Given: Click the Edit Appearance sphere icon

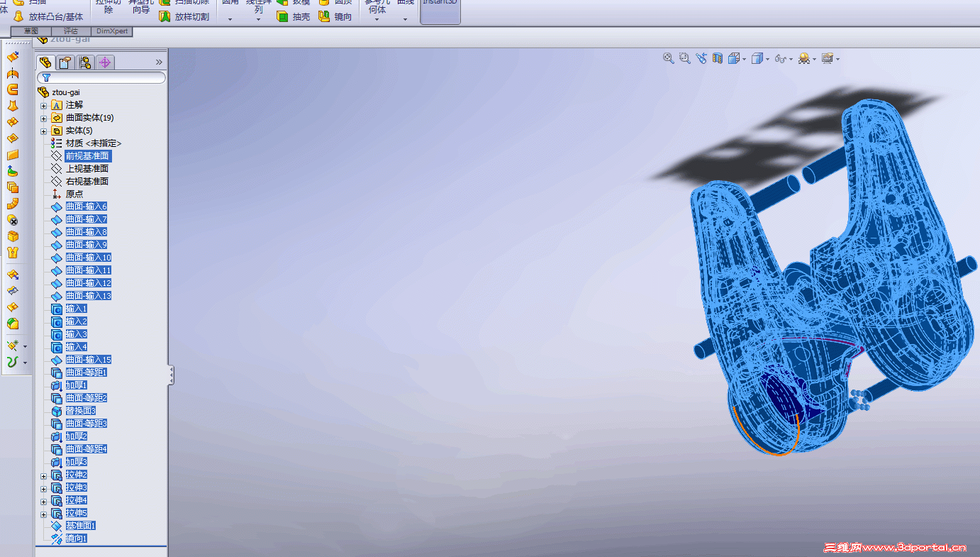Looking at the screenshot, I should point(803,58).
